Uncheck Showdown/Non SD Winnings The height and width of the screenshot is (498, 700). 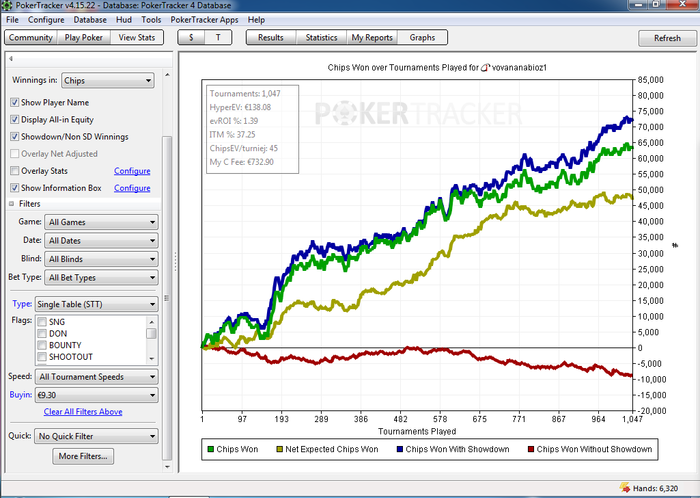(15, 137)
